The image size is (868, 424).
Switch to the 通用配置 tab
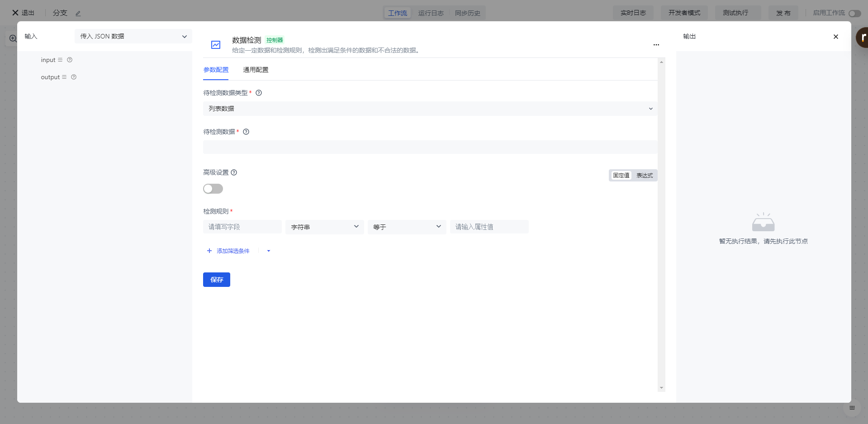[256, 70]
